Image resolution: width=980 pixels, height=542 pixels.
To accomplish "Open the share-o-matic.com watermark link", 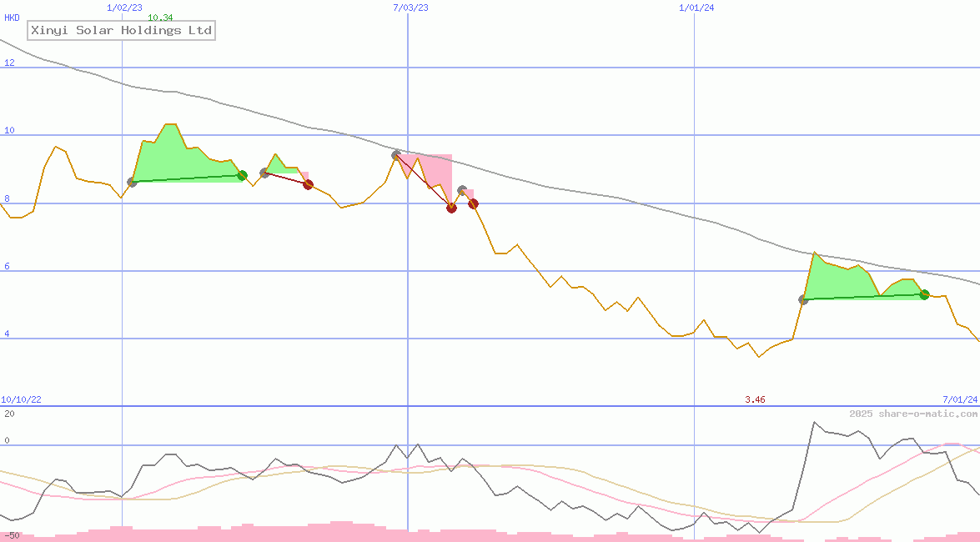I will click(x=913, y=414).
